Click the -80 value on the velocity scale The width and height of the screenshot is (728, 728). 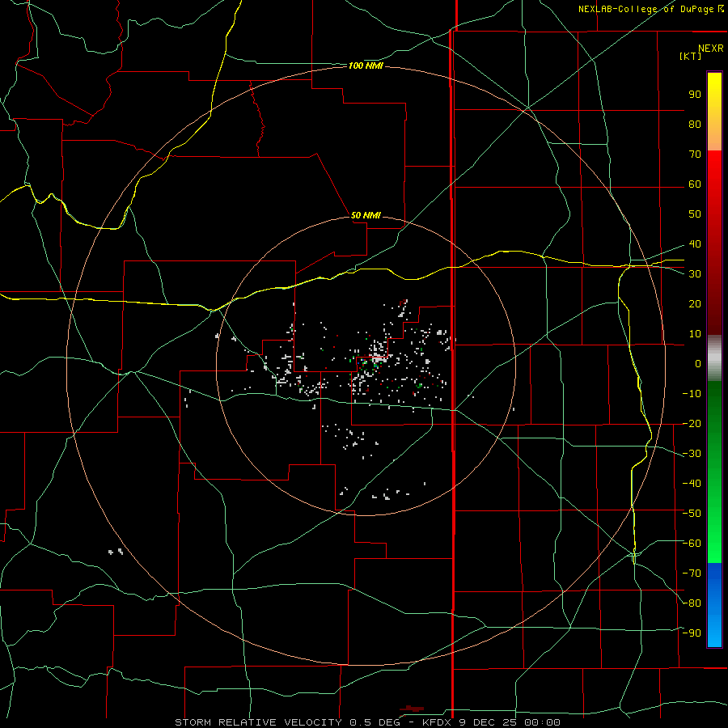(692, 603)
